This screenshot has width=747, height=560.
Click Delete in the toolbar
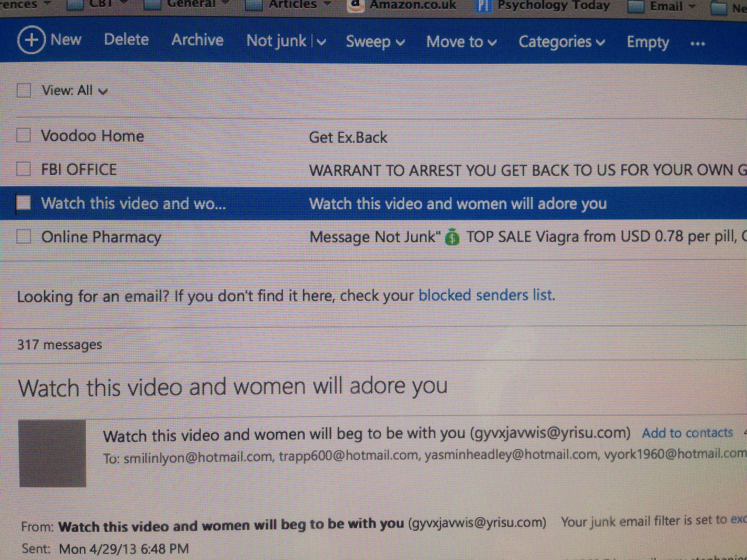point(126,40)
